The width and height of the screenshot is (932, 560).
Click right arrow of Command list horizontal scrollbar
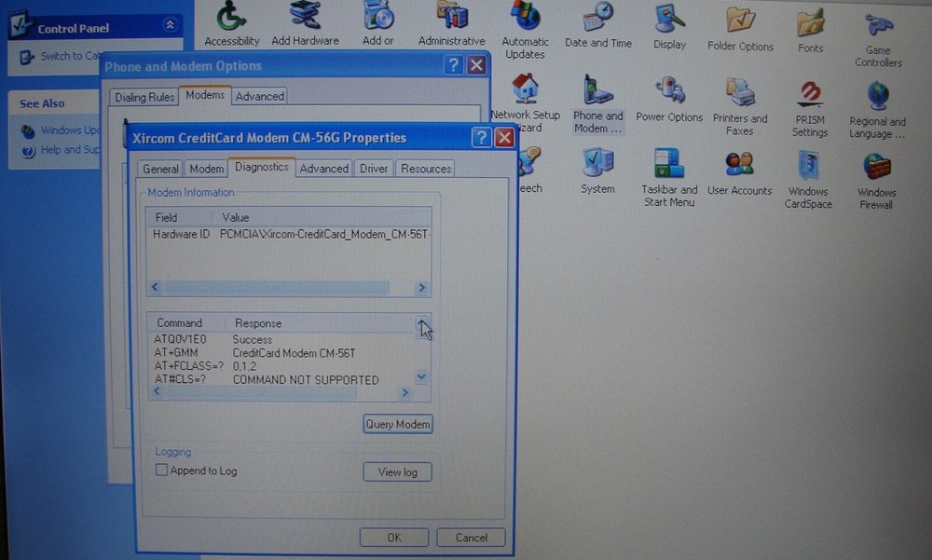(404, 393)
